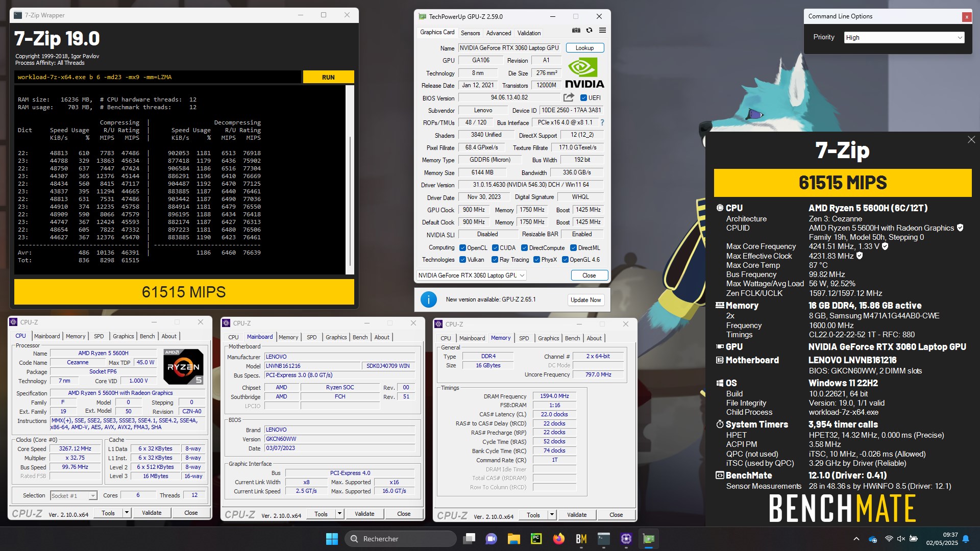
Task: Open Task View from taskbar
Action: [x=469, y=539]
